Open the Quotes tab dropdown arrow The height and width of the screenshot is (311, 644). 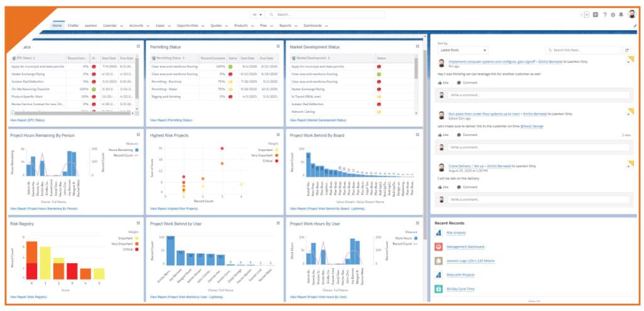[x=226, y=26]
